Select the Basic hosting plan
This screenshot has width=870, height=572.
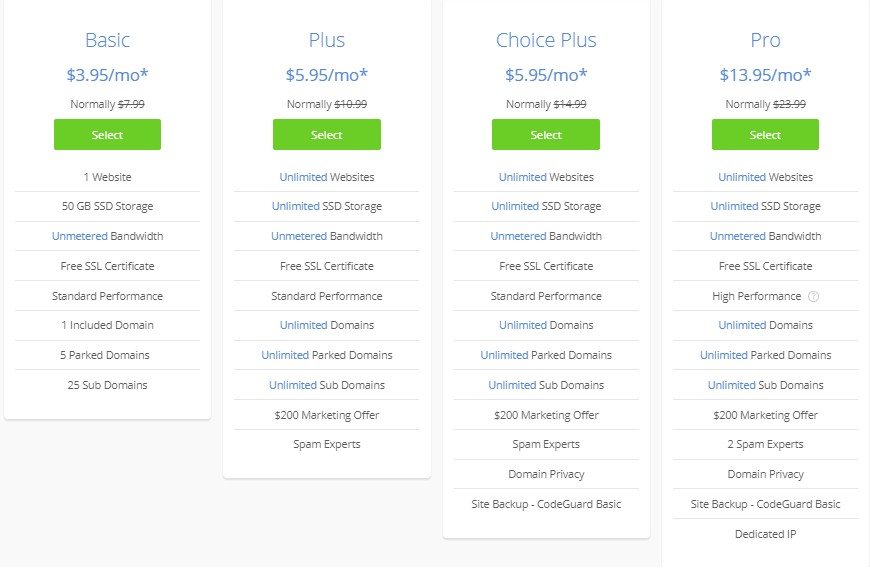pos(107,135)
